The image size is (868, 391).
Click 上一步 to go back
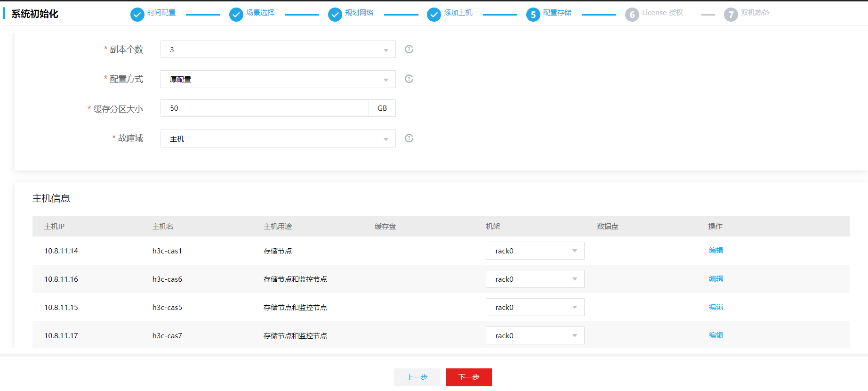pyautogui.click(x=417, y=377)
